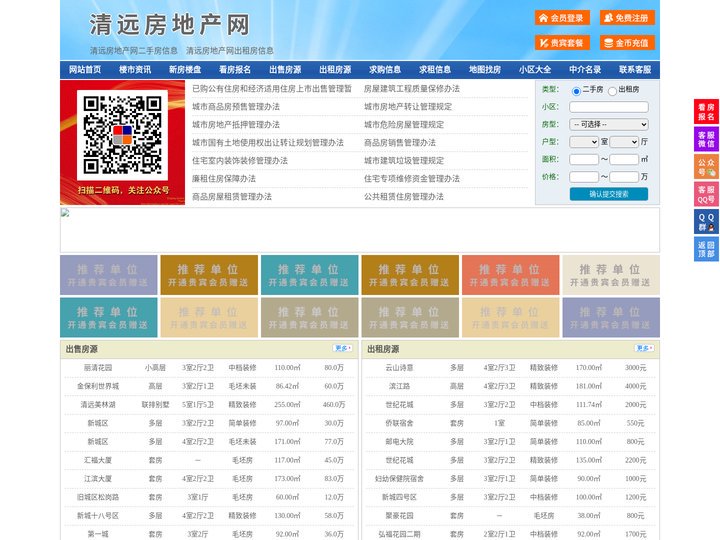Open 云山诗意 rental listing
The width and height of the screenshot is (720, 540).
click(399, 368)
